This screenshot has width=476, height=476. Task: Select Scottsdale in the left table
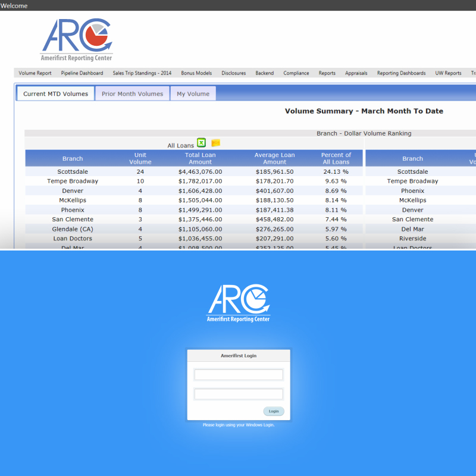(73, 171)
